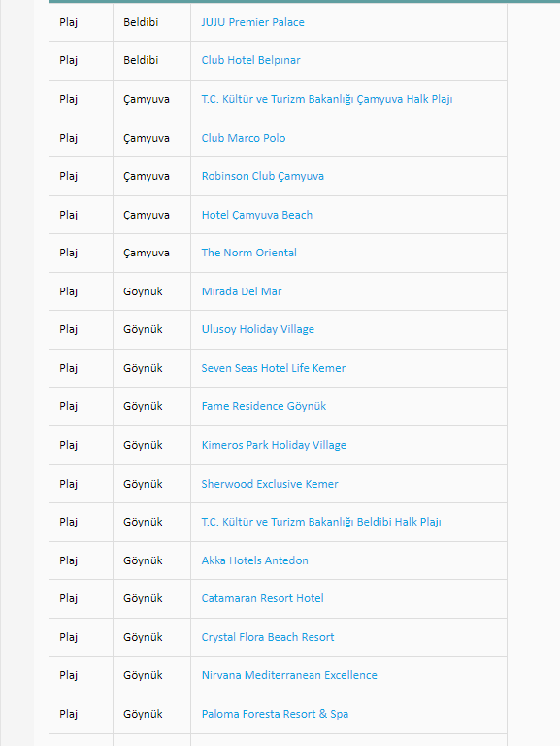
Task: Open the Paloma Foresta Resort & Spa link
Action: tap(275, 714)
